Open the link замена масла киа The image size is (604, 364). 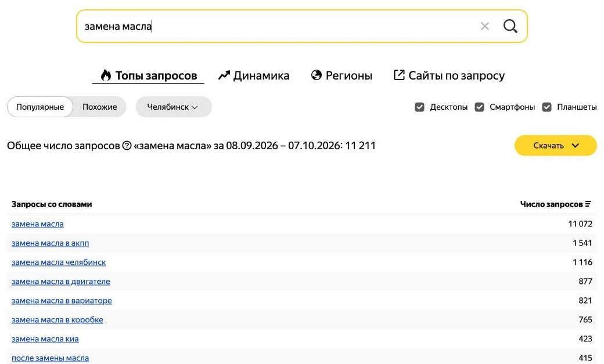point(45,340)
